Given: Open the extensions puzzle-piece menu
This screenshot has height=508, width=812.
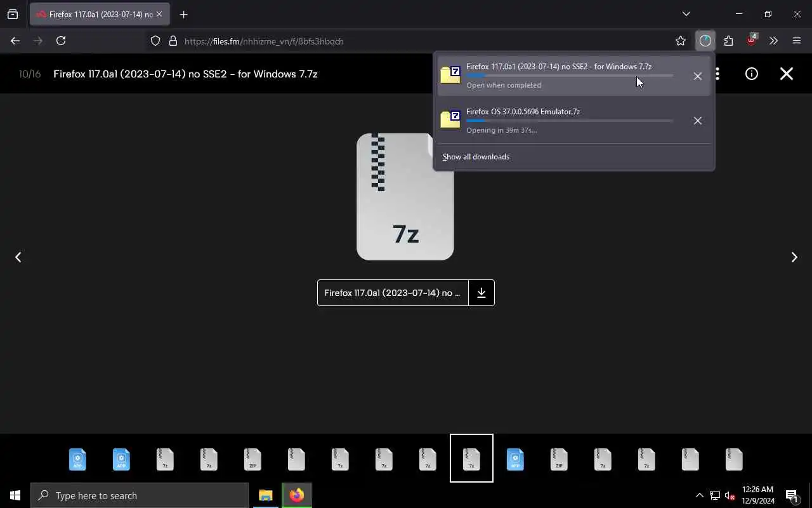Looking at the screenshot, I should (728, 41).
